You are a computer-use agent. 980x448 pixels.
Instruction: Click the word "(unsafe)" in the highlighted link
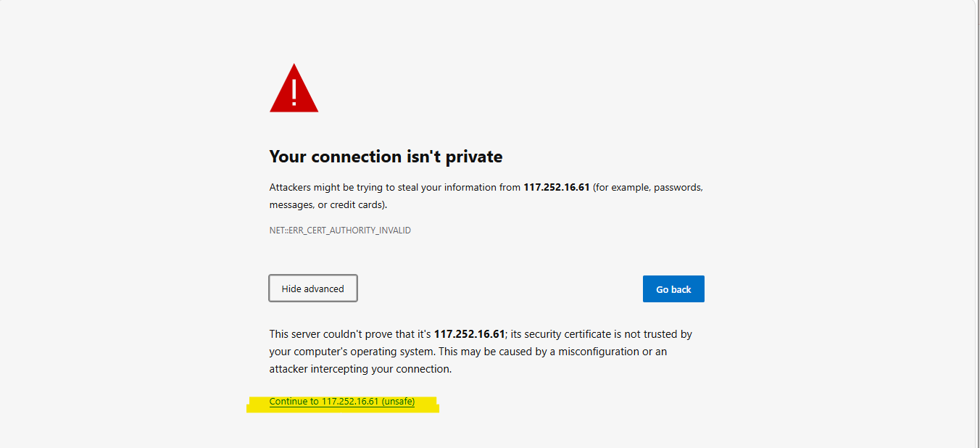coord(398,402)
